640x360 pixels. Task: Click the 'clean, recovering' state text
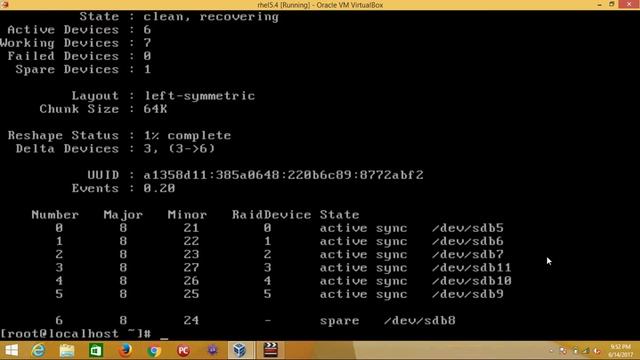(x=211, y=17)
